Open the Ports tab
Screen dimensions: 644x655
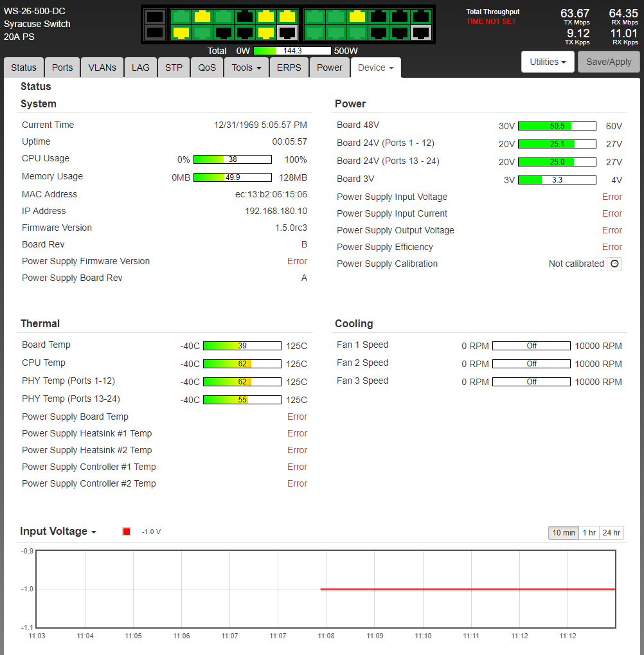click(x=62, y=67)
